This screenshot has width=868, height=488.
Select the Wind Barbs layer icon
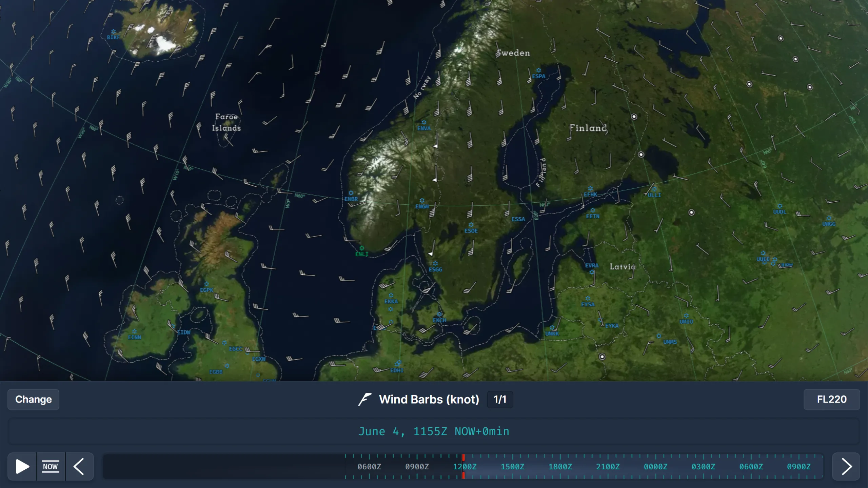click(365, 399)
